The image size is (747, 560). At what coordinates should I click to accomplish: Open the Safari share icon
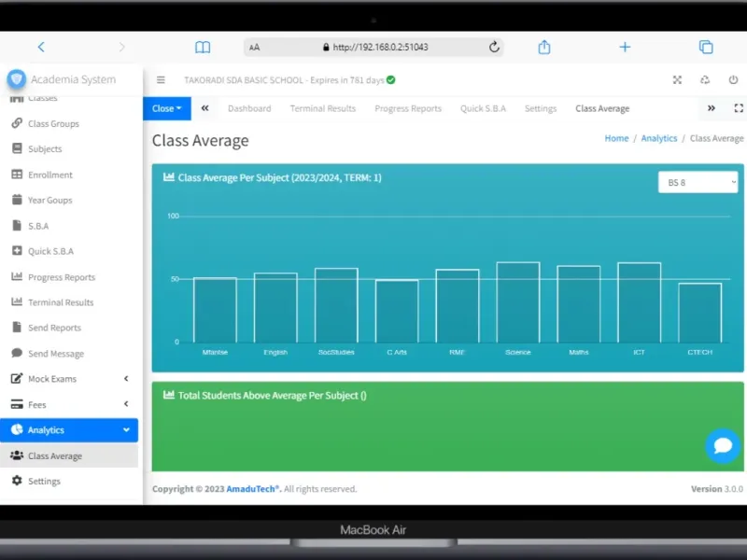[x=544, y=47]
